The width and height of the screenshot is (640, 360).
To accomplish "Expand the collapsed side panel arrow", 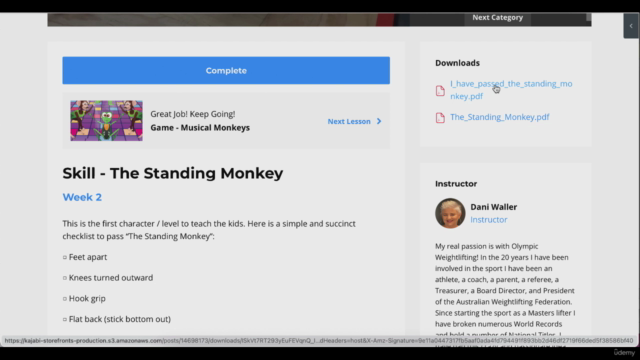I will coord(631,26).
